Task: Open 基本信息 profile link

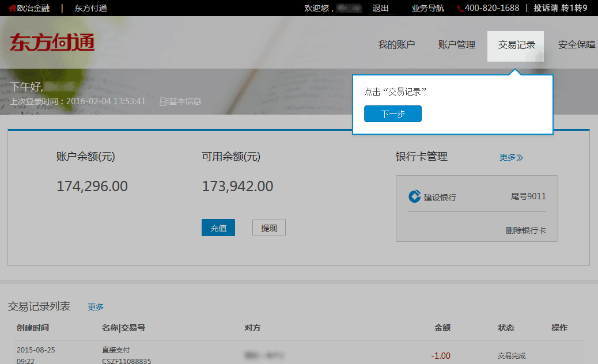Action: click(x=185, y=101)
